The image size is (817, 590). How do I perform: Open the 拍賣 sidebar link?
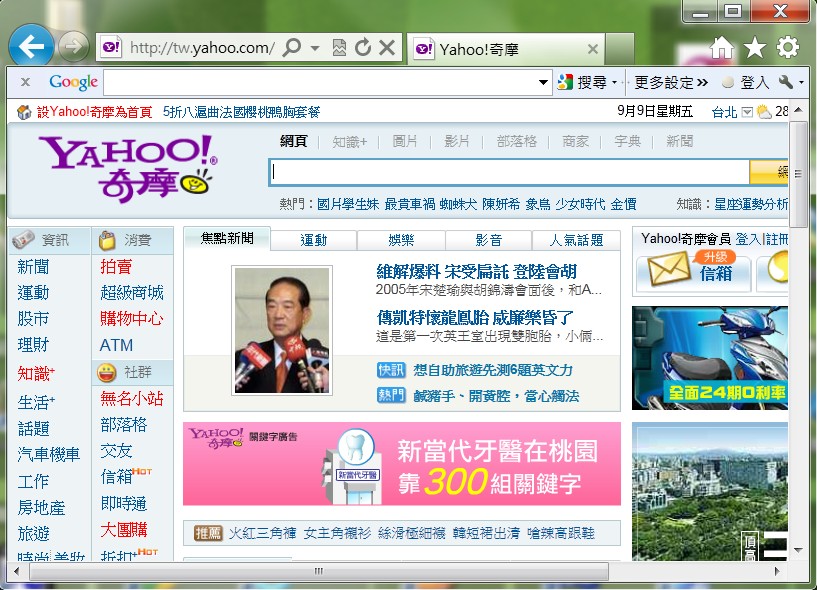coord(116,267)
